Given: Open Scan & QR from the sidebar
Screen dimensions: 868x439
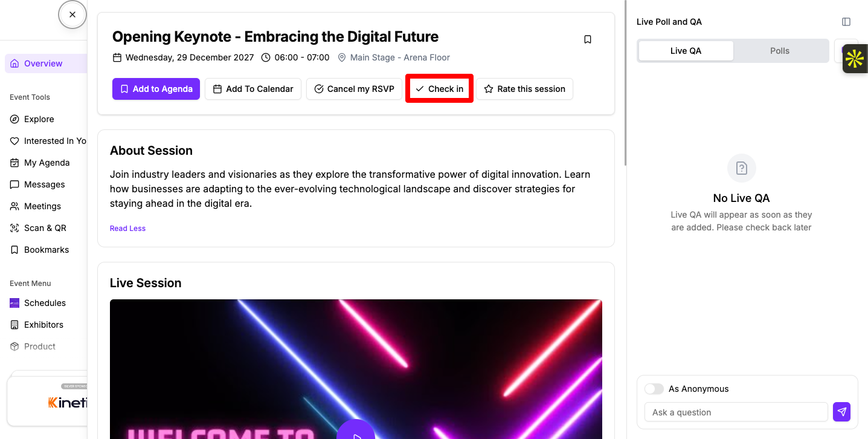Looking at the screenshot, I should click(x=46, y=228).
